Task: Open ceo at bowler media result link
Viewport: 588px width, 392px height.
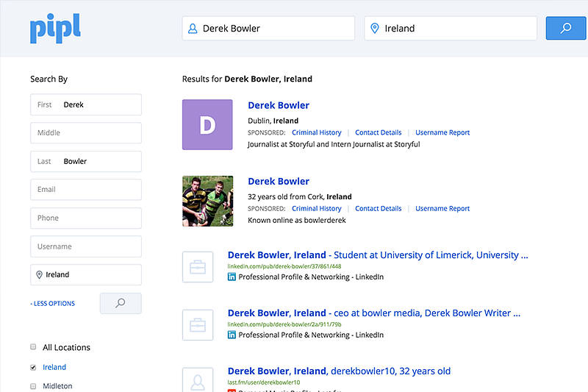Action: click(x=374, y=313)
